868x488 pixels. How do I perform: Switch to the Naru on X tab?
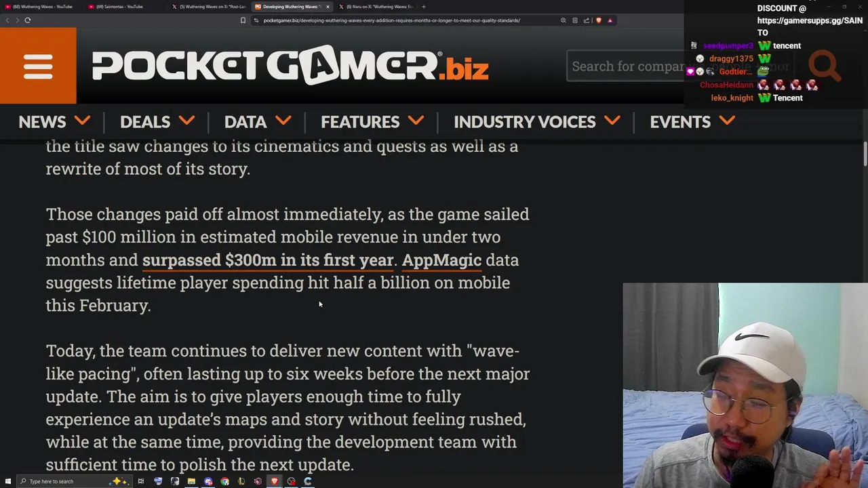377,7
